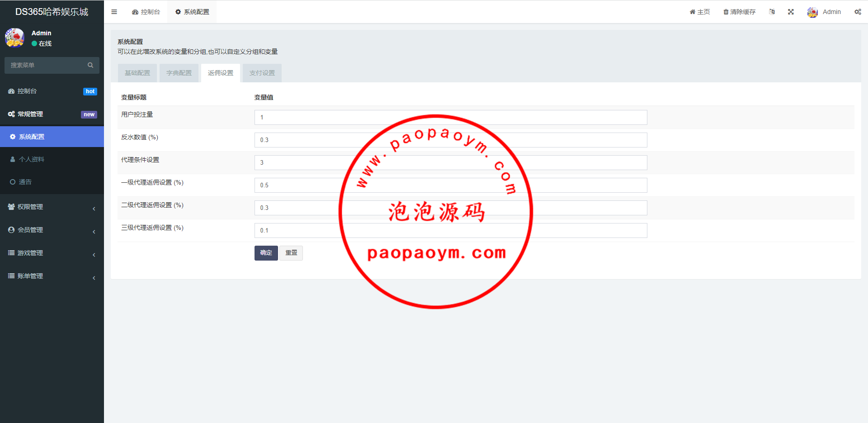The image size is (868, 423).
Task: Click the chevron next to 权限管理
Action: click(x=94, y=209)
